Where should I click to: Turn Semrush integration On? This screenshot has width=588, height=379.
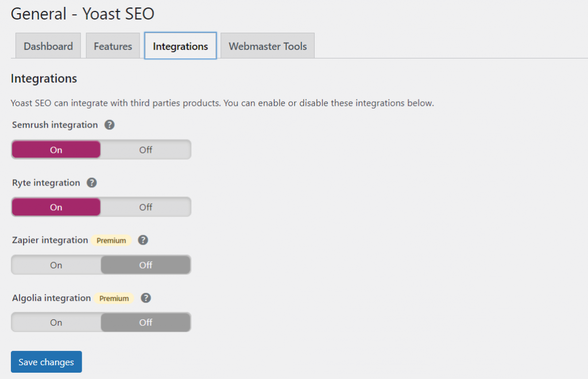56,149
